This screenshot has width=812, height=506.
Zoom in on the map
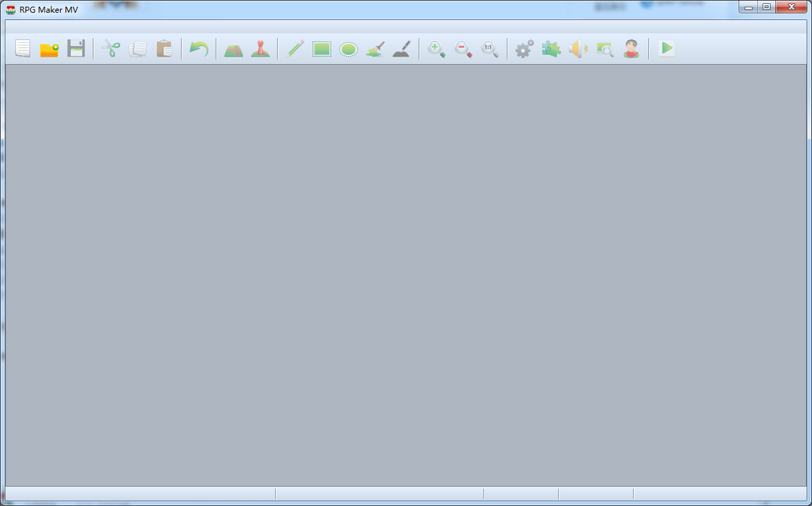tap(437, 49)
